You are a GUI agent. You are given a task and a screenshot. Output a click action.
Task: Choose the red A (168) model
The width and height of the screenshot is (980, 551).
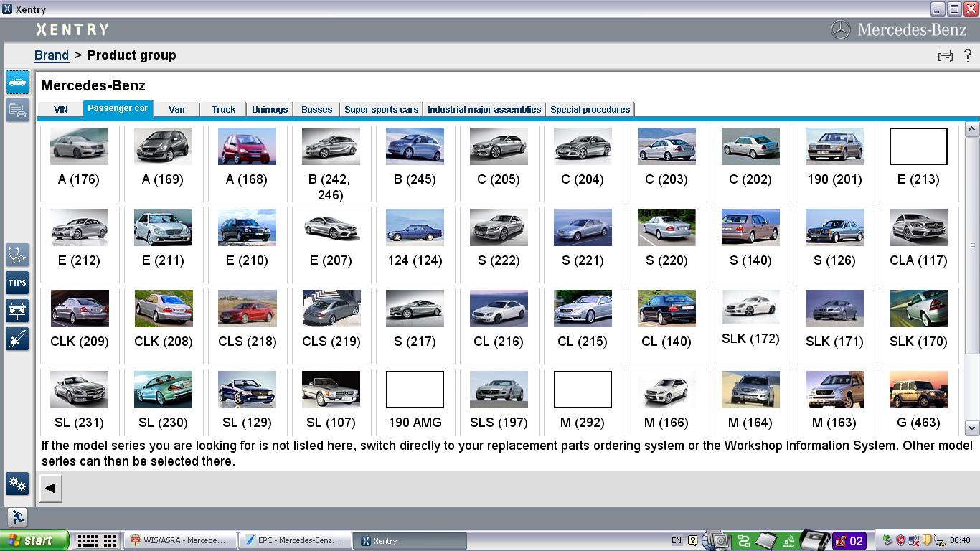[x=247, y=164]
